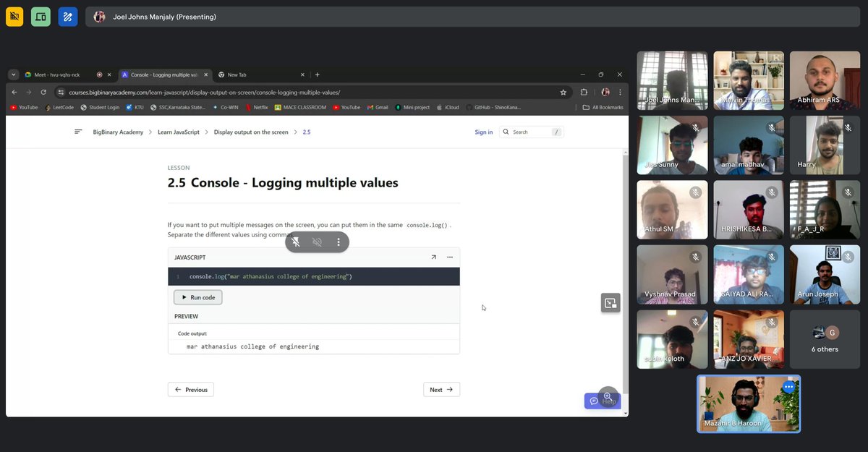
Task: Click into the Search field
Action: (x=531, y=132)
